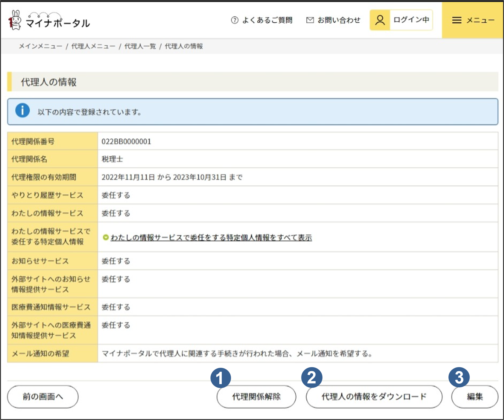
Task: Expand the green arrow beside 特定個人情報 link
Action: click(106, 237)
